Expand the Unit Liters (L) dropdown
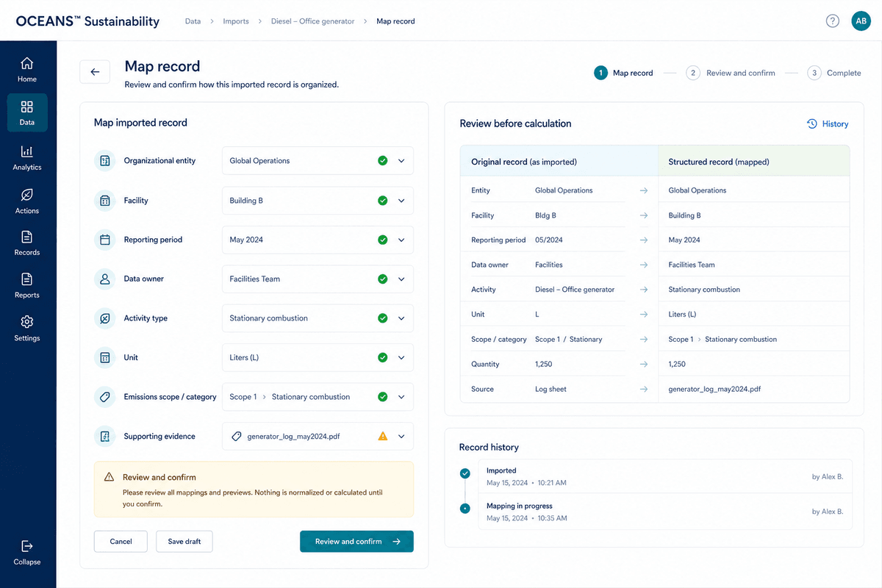The image size is (882, 588). click(401, 357)
